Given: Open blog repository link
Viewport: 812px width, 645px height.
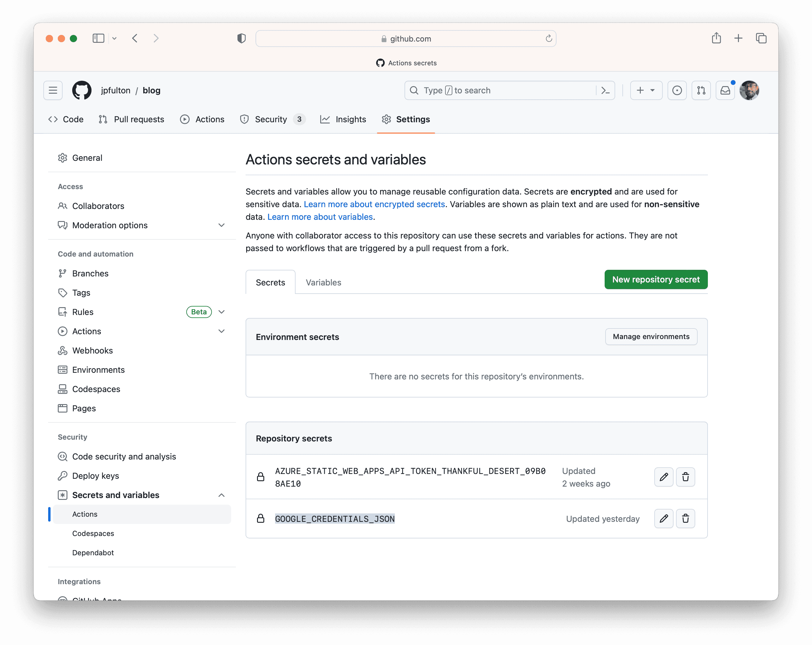Looking at the screenshot, I should pyautogui.click(x=151, y=90).
